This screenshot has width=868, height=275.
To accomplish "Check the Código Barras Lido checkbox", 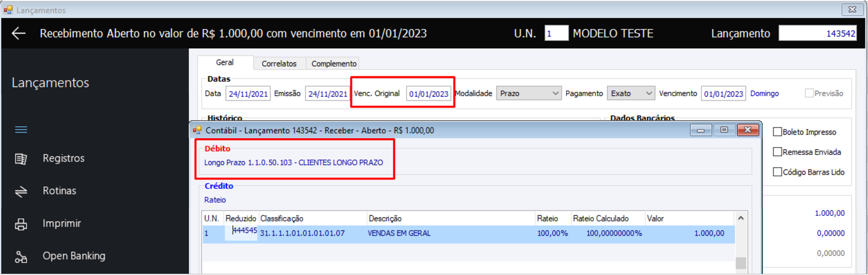I will pyautogui.click(x=777, y=173).
